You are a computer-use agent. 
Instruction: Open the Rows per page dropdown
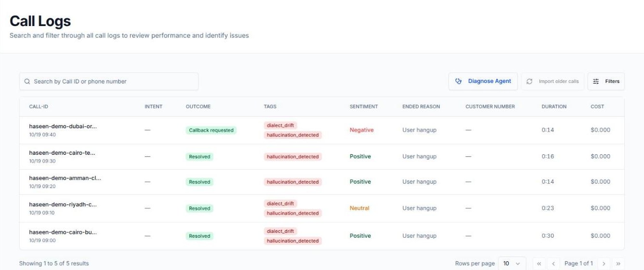(512, 263)
